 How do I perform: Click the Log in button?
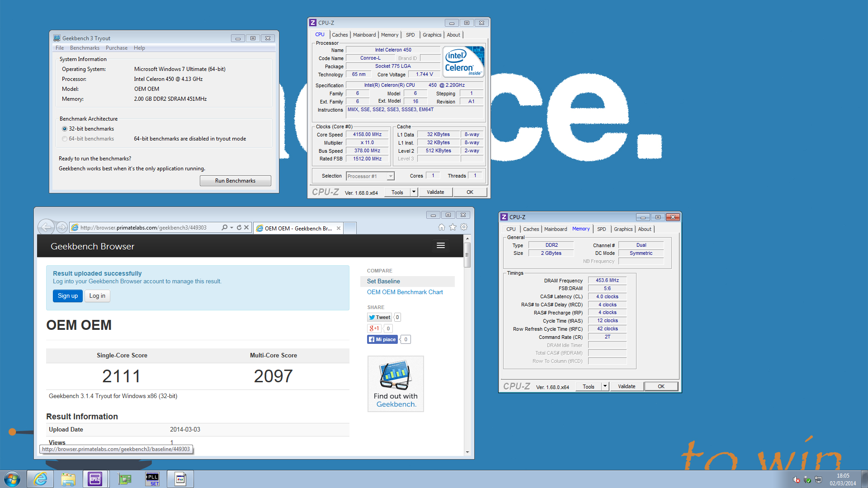pyautogui.click(x=97, y=296)
